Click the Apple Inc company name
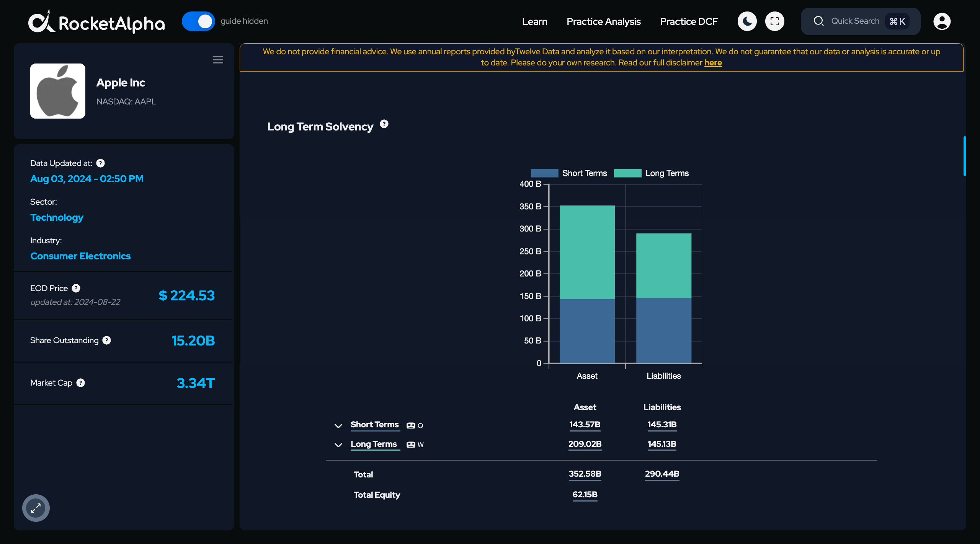This screenshot has height=544, width=980. point(121,83)
